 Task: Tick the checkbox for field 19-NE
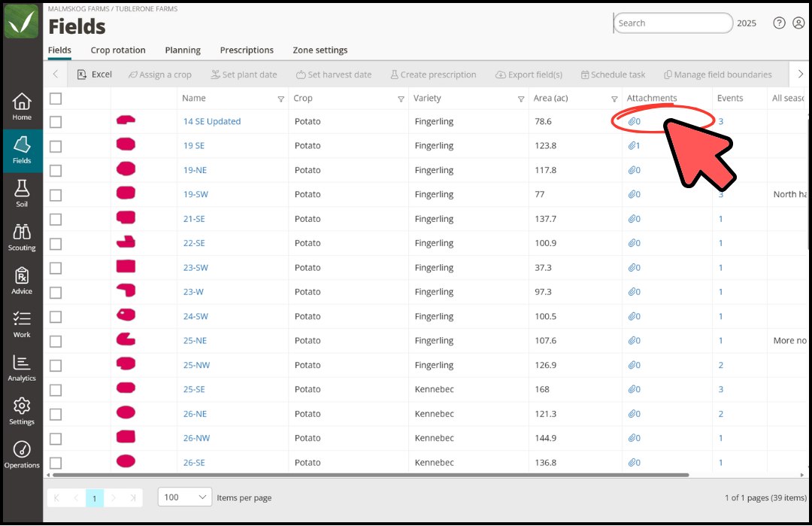pyautogui.click(x=56, y=171)
